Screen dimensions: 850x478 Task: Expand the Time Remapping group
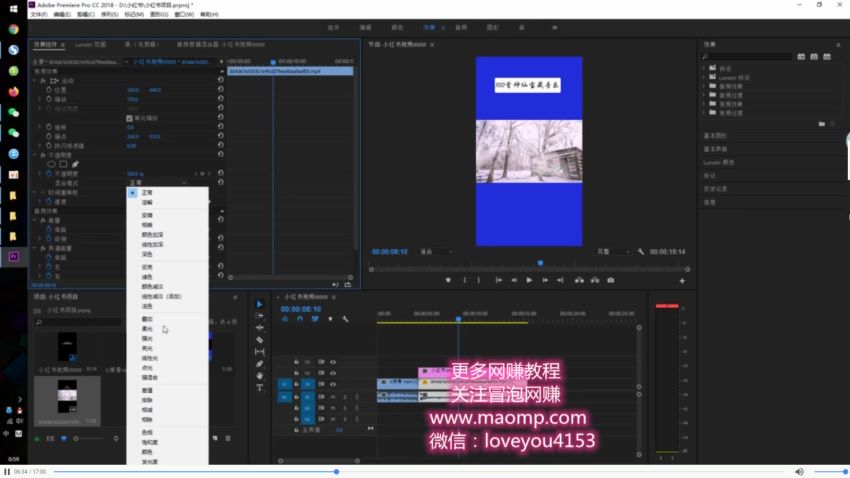(x=35, y=192)
